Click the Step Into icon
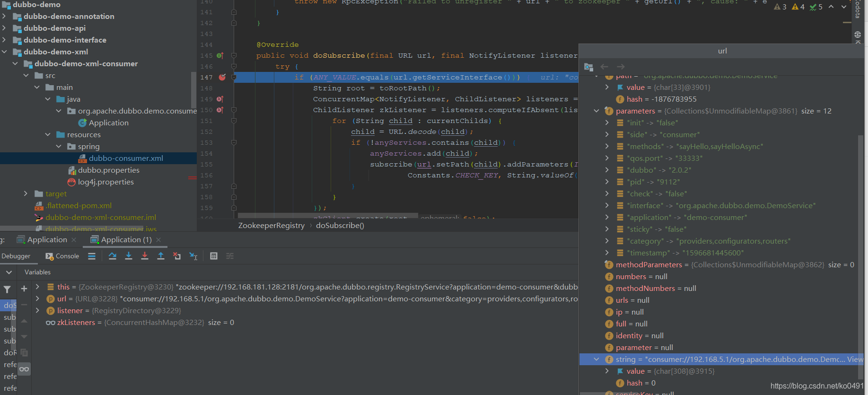Viewport: 868px width, 395px height. pos(128,256)
